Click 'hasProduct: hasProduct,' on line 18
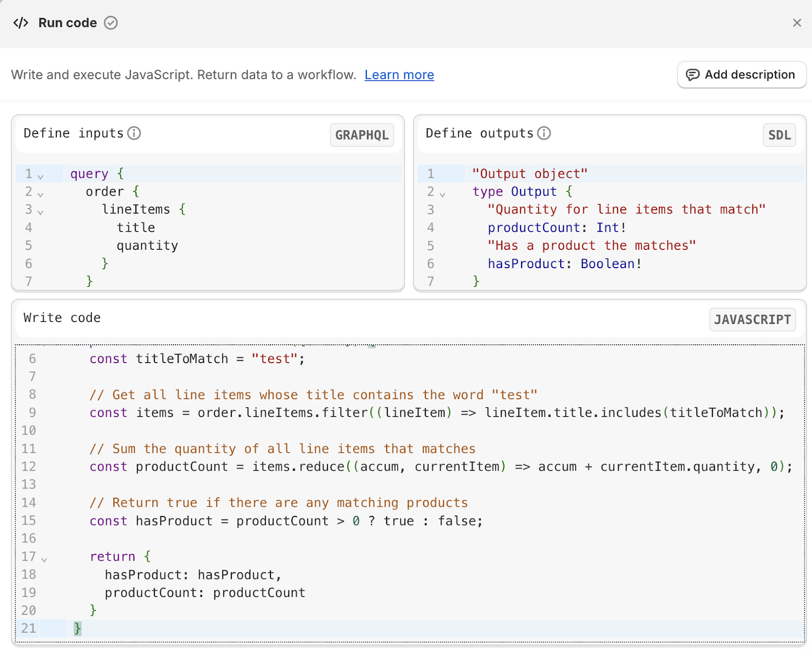This screenshot has width=812, height=650. (x=193, y=575)
